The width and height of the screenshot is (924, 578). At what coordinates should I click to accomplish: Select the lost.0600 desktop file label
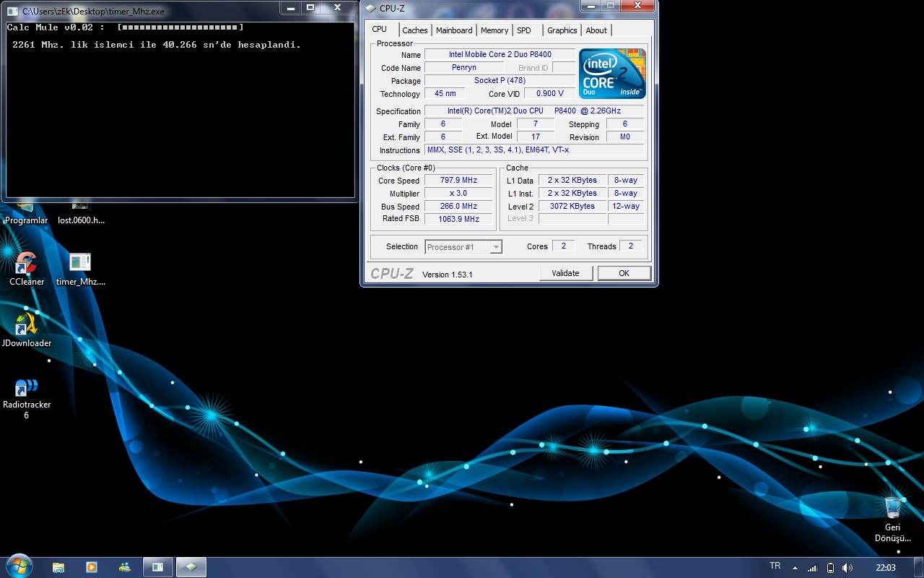[x=81, y=220]
